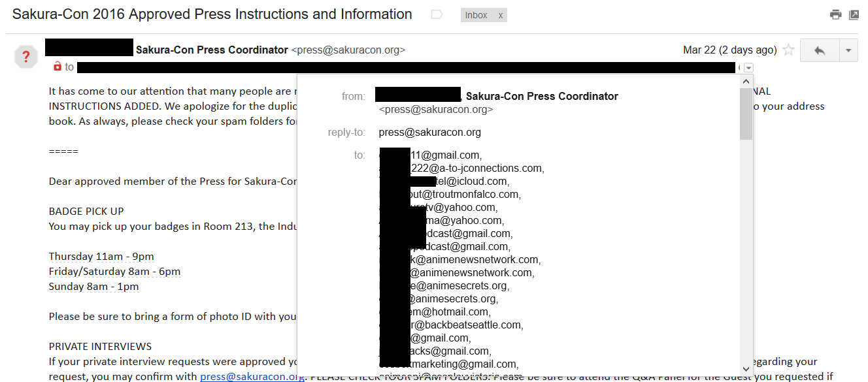Viewport: 868px width, 382px height.
Task: Click the date "Mar 22 (2 days ago)"
Action: (730, 50)
